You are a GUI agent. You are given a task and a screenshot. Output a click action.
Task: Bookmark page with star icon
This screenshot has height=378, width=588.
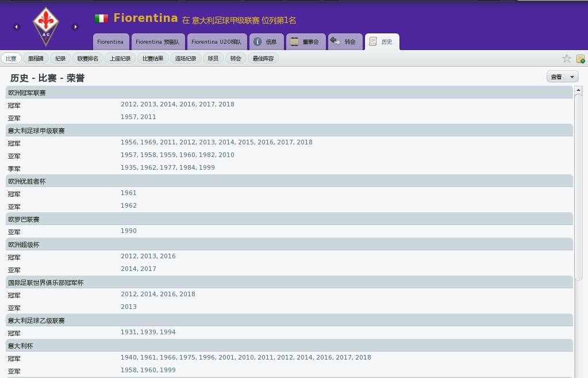coord(567,58)
